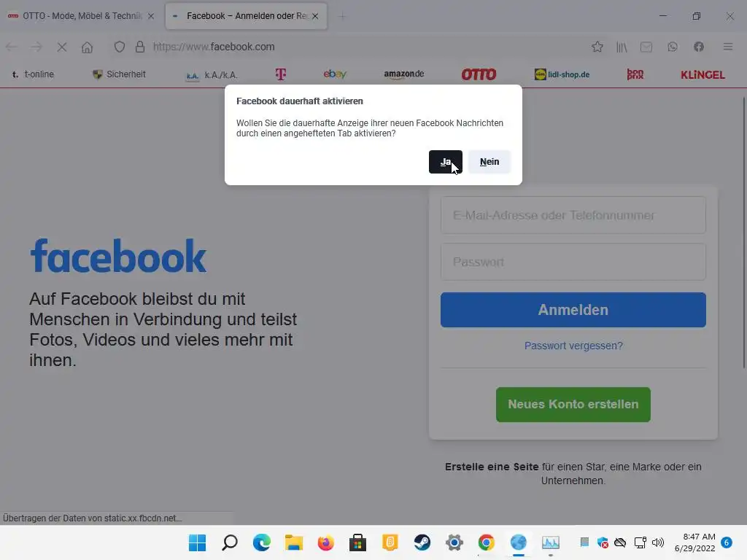Open the performance monitor taskbar icon
Image resolution: width=747 pixels, height=560 pixels.
click(551, 542)
